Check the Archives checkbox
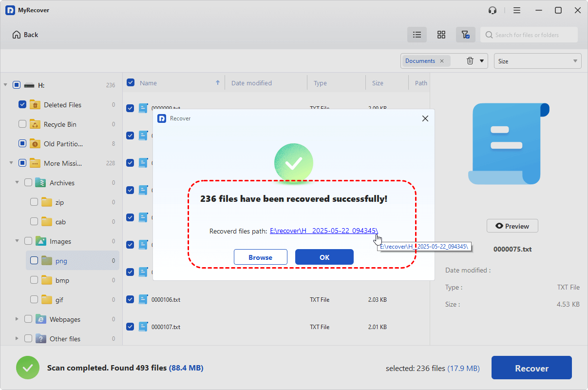 tap(28, 182)
